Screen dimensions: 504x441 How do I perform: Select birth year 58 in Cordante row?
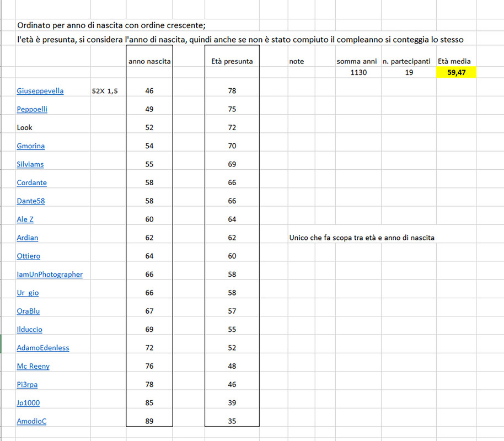149,182
